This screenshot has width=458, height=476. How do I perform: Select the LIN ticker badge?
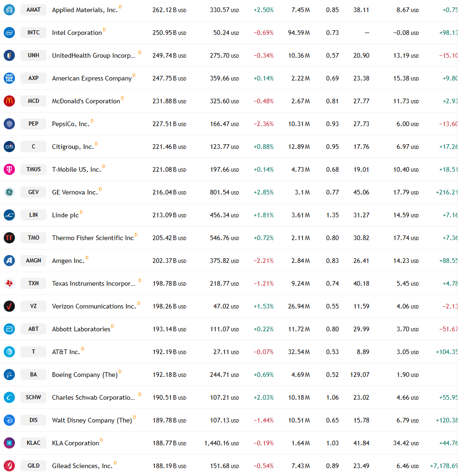point(33,215)
